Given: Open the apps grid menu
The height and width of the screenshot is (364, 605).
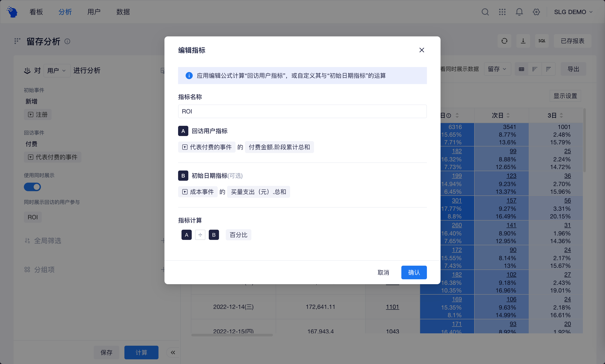Looking at the screenshot, I should point(502,12).
